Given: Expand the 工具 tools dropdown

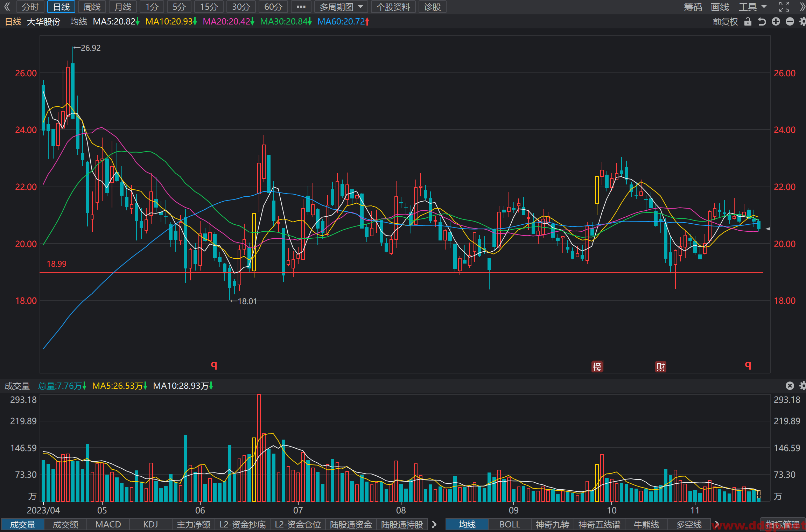Looking at the screenshot, I should pyautogui.click(x=753, y=7).
